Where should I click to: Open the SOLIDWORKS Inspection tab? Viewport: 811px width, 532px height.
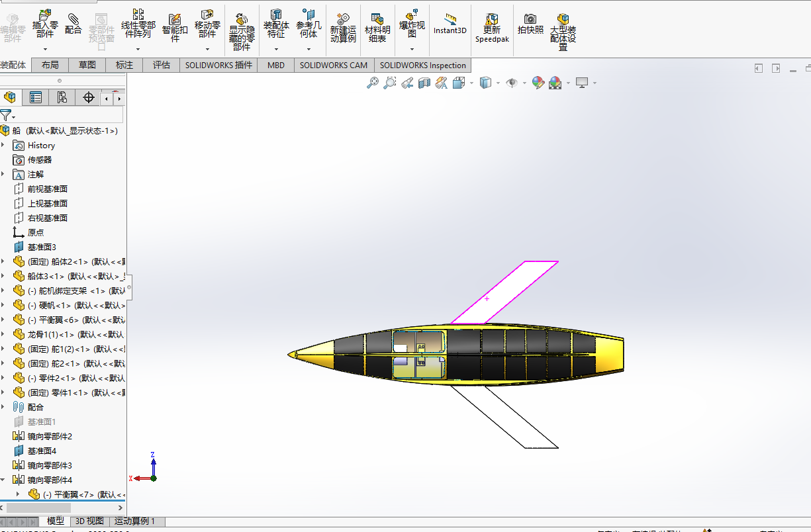pos(423,65)
